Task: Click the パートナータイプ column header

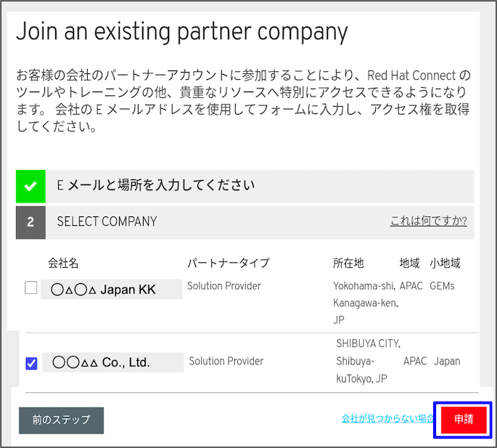Action: pos(229,263)
